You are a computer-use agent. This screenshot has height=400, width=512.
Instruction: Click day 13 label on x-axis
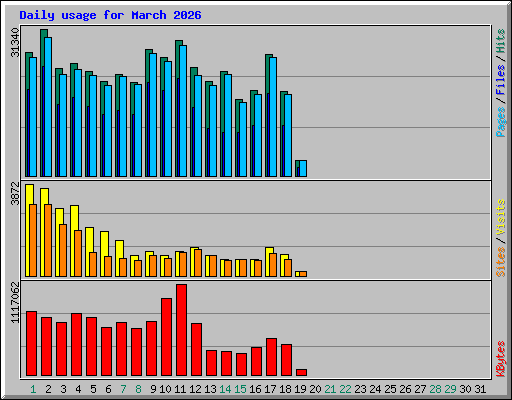[x=210, y=389]
